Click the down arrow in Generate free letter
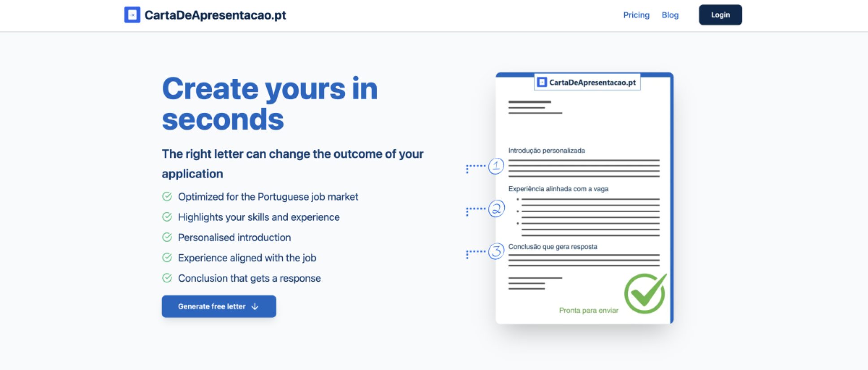 pyautogui.click(x=255, y=306)
